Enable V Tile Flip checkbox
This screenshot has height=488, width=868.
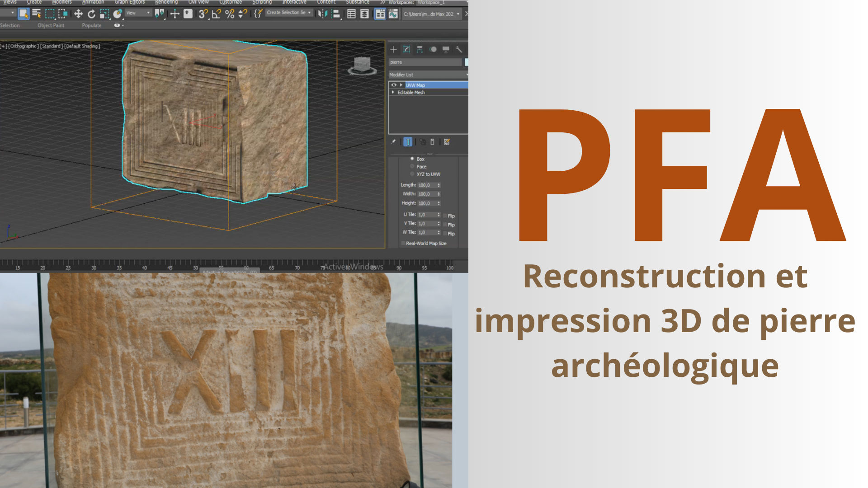click(445, 225)
